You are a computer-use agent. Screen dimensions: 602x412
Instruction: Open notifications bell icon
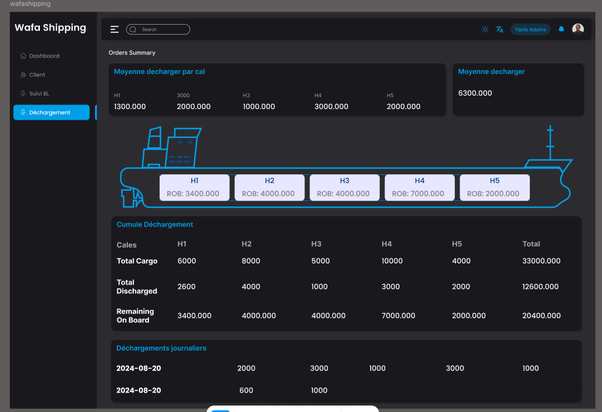561,29
